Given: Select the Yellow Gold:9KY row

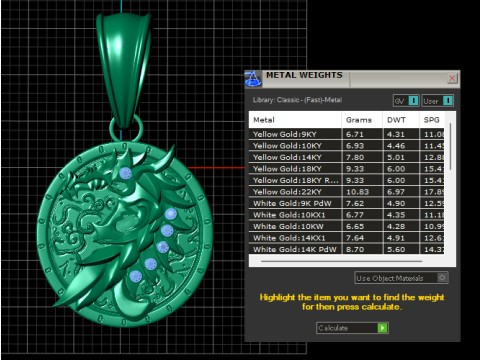Looking at the screenshot, I should [346, 134].
